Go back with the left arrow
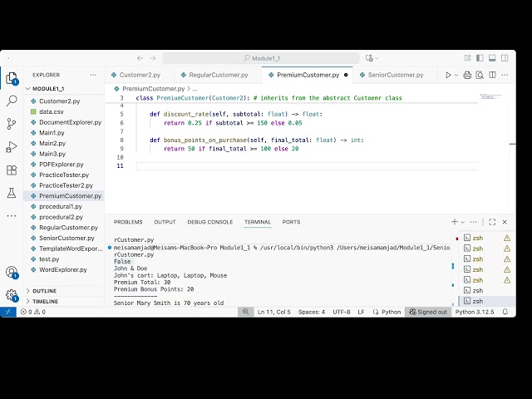Image resolution: width=532 pixels, height=399 pixels. [x=140, y=58]
